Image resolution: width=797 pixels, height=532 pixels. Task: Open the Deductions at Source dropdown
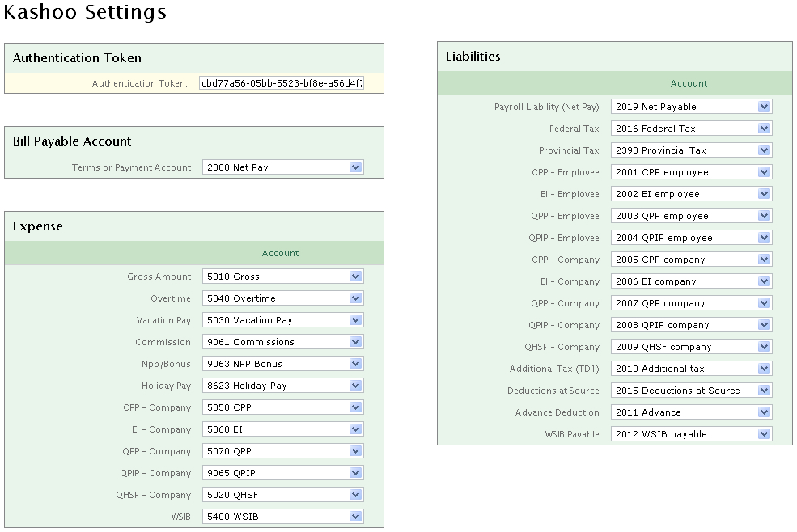(x=691, y=391)
